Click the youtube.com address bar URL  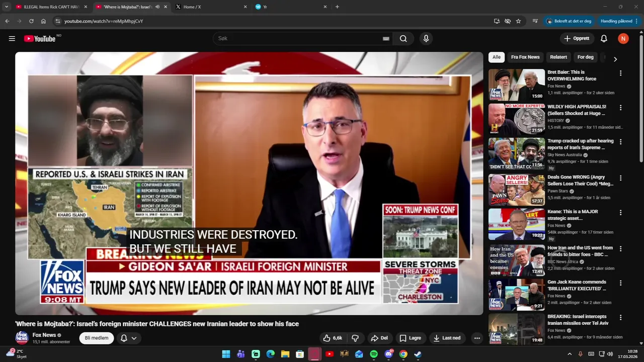coord(104,21)
